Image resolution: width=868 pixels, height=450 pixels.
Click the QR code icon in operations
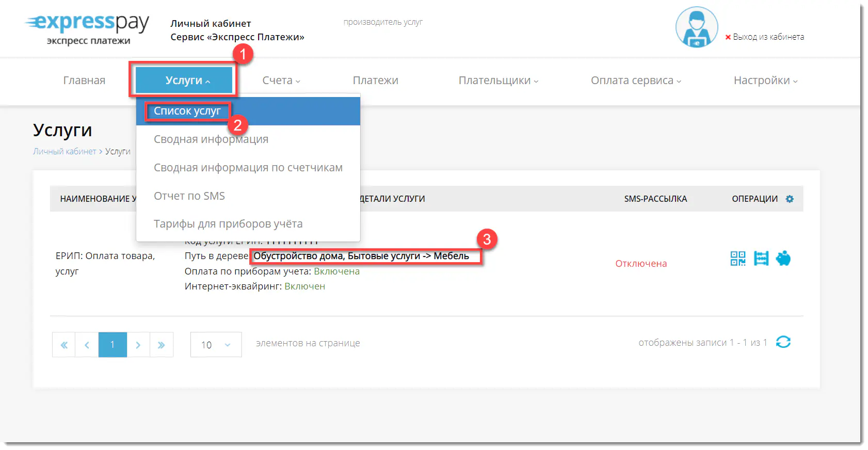tap(737, 259)
